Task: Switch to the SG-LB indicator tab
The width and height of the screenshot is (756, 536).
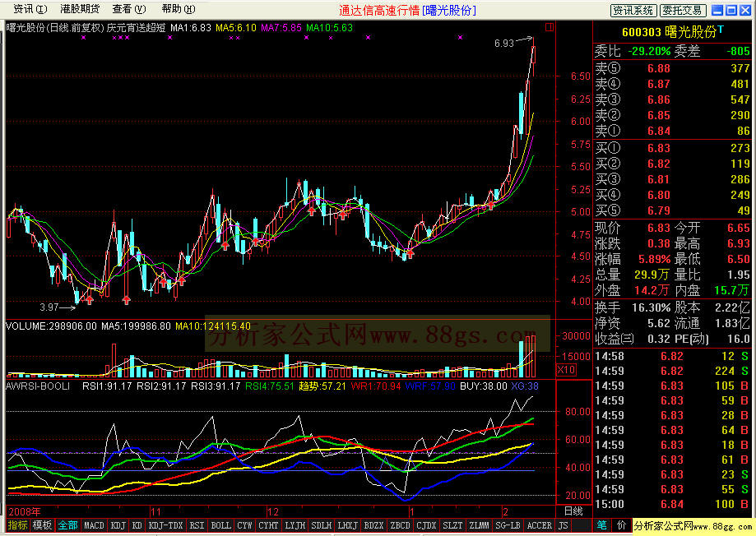Action: pos(508,525)
